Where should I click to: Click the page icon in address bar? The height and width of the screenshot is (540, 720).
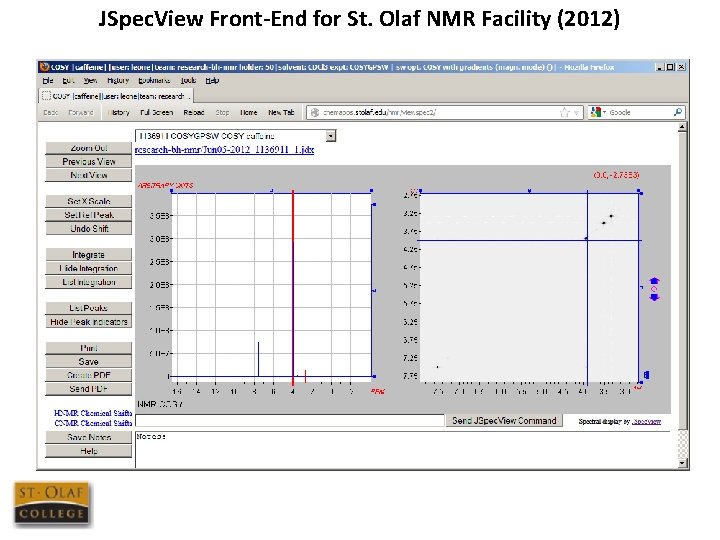point(315,112)
